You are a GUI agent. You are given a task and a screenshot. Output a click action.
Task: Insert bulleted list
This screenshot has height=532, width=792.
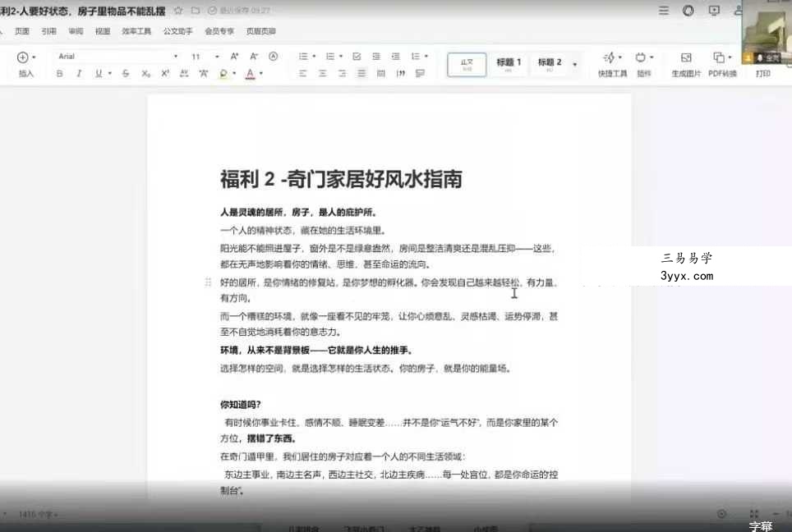tap(303, 57)
